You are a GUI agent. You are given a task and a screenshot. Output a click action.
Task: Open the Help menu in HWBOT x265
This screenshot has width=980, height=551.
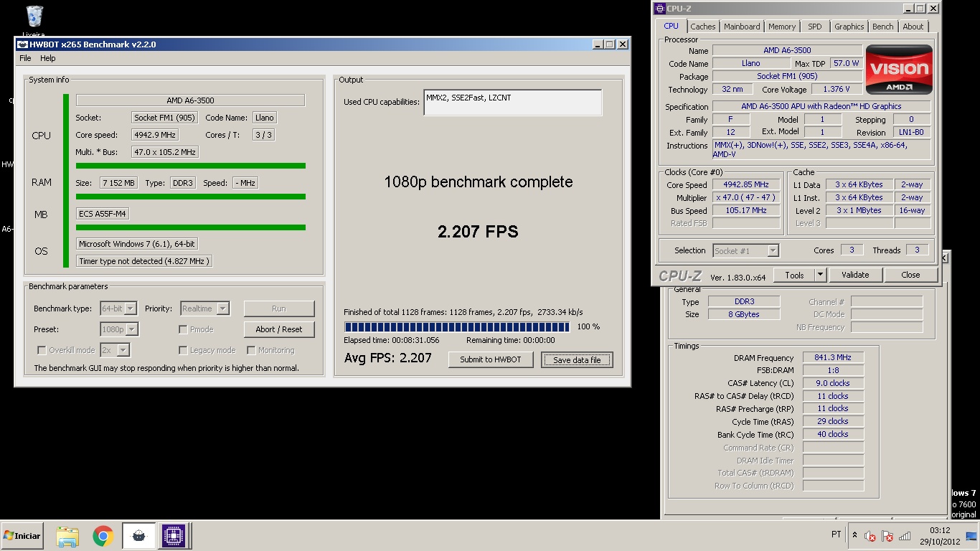(47, 58)
